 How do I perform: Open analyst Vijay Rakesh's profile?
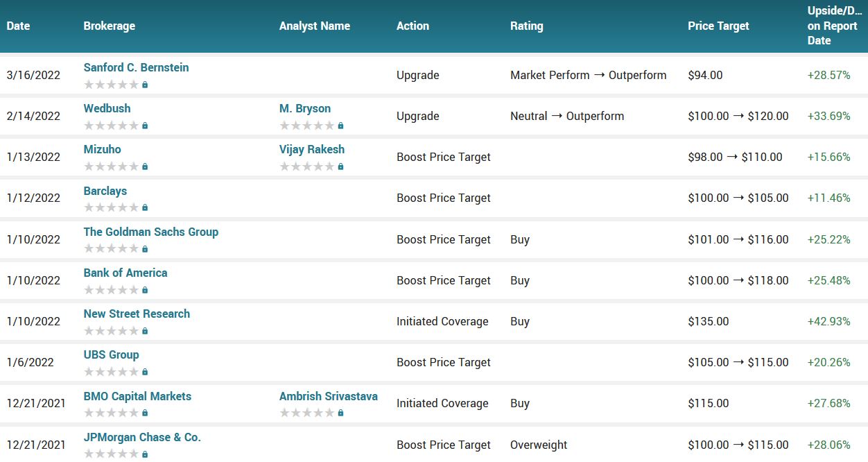312,149
